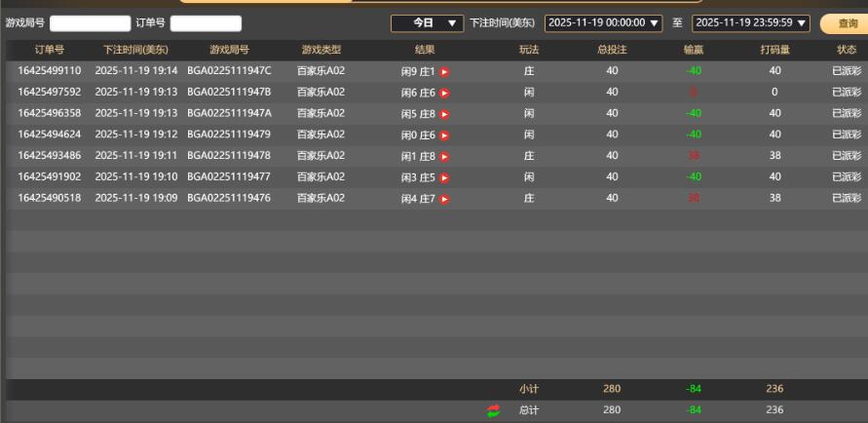Screen dimensions: 868x423
Task: Expand the 今日 date range dropdown
Action: click(x=428, y=22)
